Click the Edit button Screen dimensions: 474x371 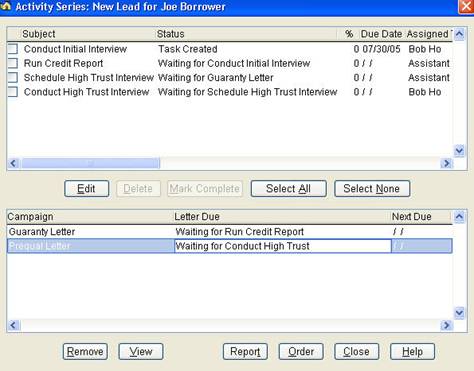point(87,189)
